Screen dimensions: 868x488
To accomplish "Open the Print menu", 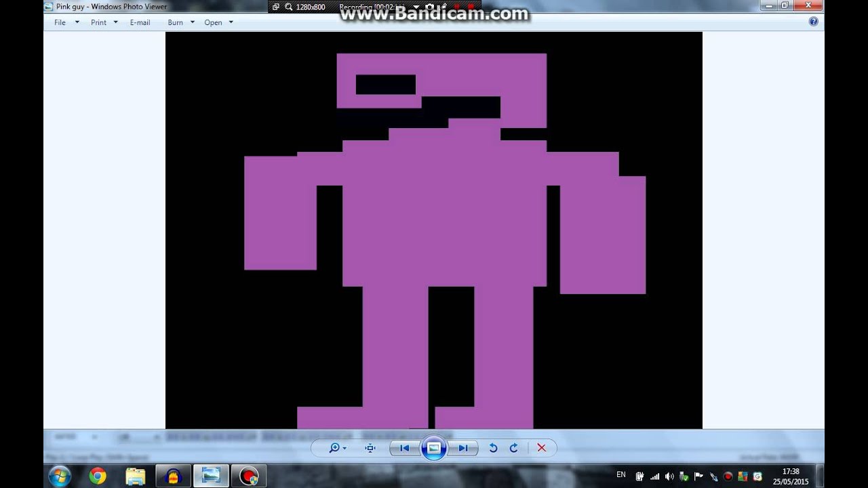I will click(99, 22).
